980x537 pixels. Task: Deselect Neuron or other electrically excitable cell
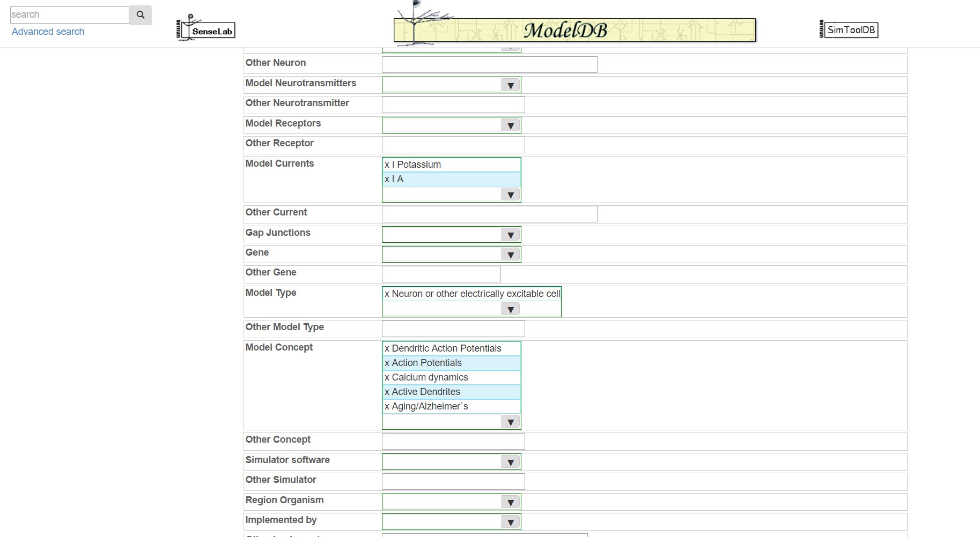pyautogui.click(x=387, y=294)
